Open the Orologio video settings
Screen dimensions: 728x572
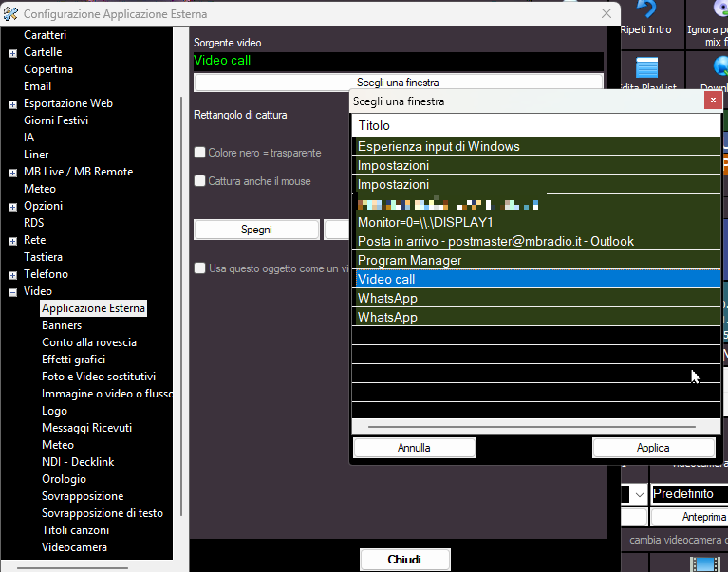65,479
